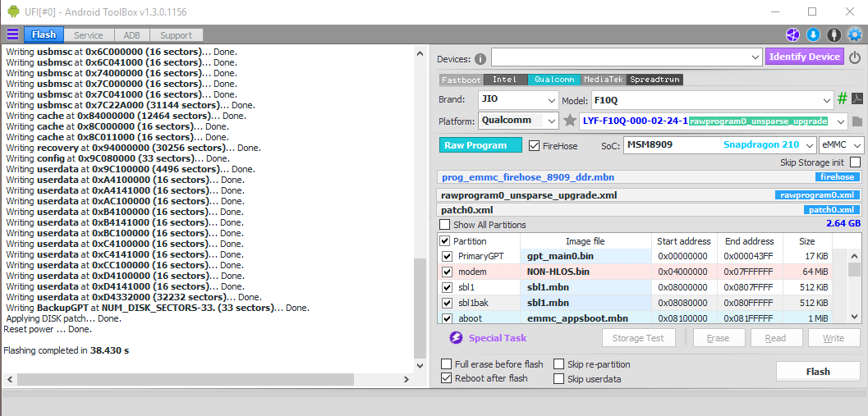Click the rawprogram0.xml tag button
The image size is (868, 416).
pos(818,194)
